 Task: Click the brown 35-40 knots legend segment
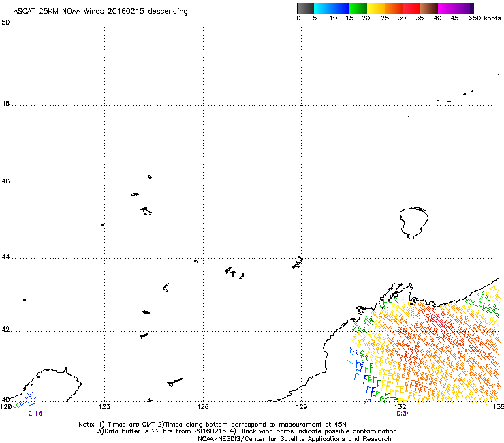pos(429,8)
